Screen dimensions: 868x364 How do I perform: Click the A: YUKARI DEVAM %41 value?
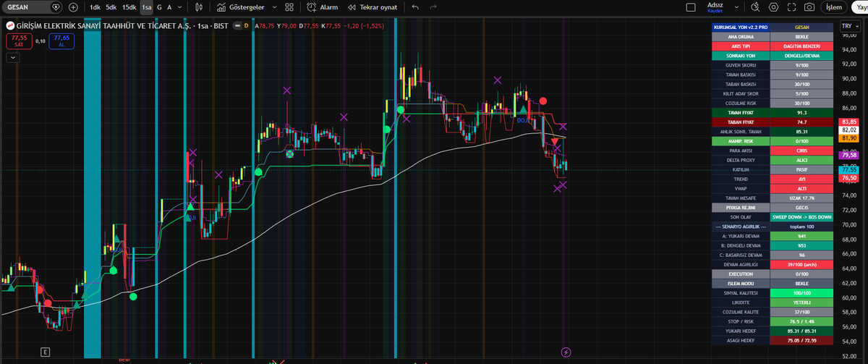click(802, 236)
